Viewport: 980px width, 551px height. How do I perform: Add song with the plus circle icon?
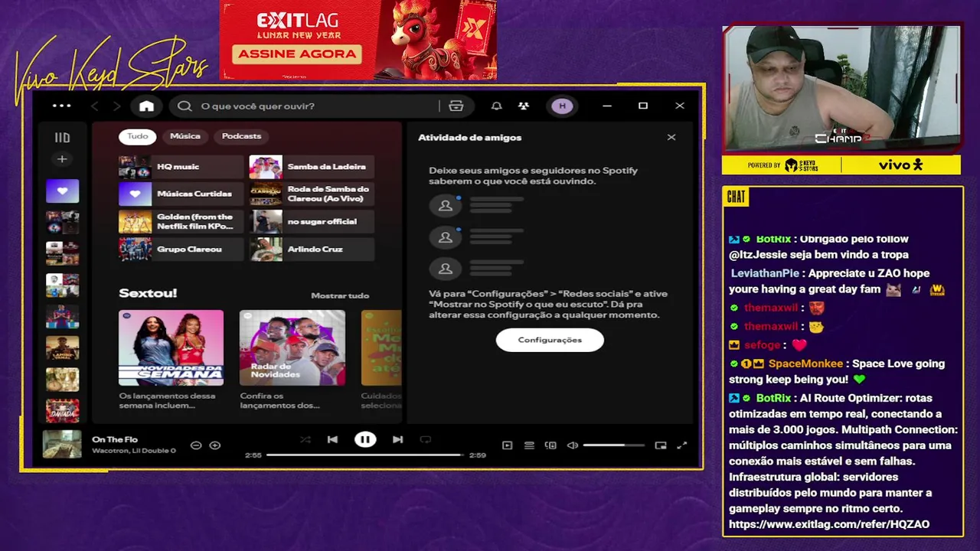coord(215,445)
